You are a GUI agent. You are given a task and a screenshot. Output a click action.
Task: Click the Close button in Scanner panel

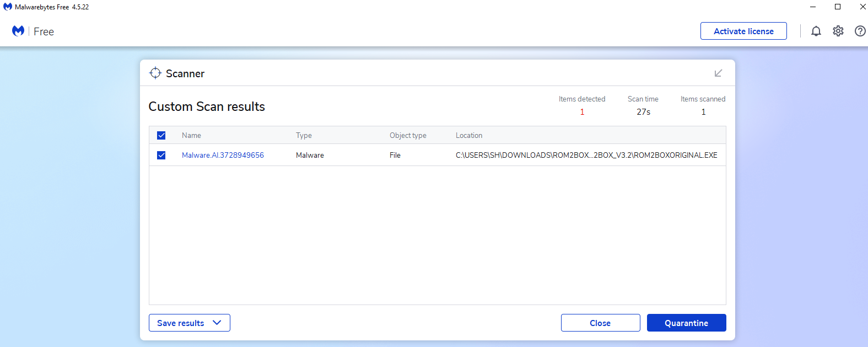point(600,323)
